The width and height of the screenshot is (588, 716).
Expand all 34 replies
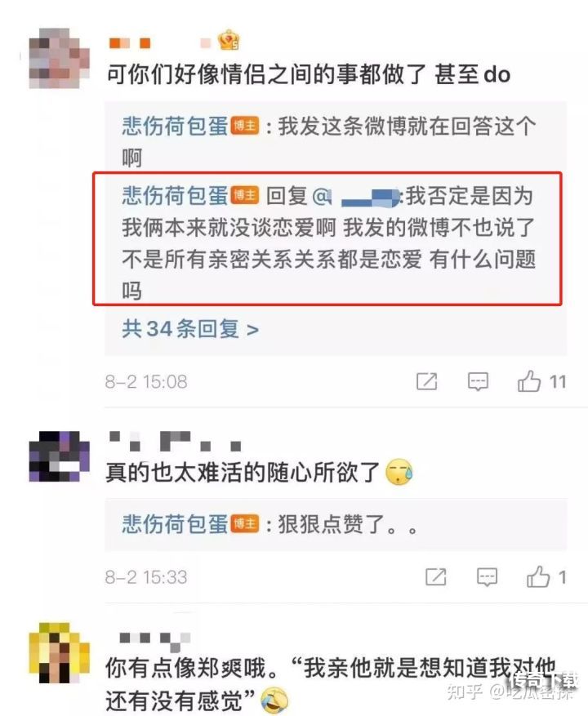pyautogui.click(x=190, y=329)
